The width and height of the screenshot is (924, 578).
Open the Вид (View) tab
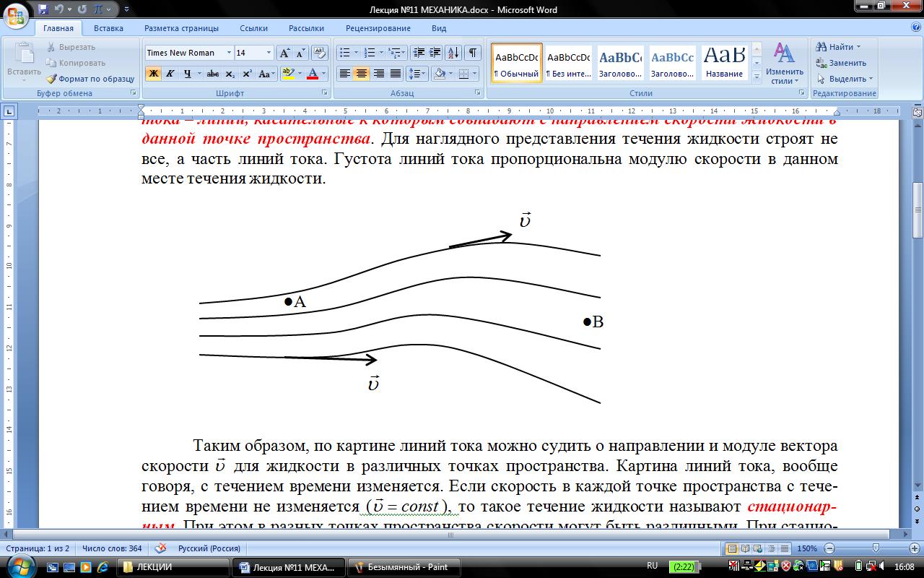click(439, 28)
